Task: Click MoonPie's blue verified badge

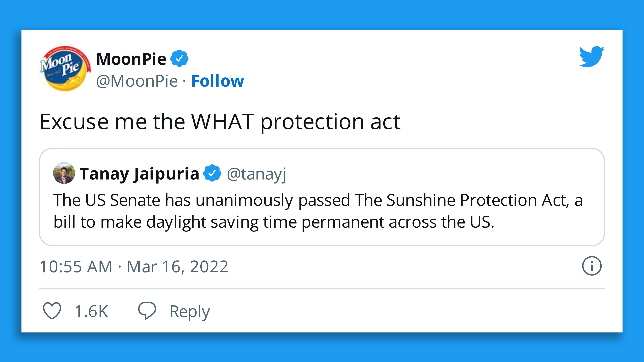Action: [x=179, y=59]
